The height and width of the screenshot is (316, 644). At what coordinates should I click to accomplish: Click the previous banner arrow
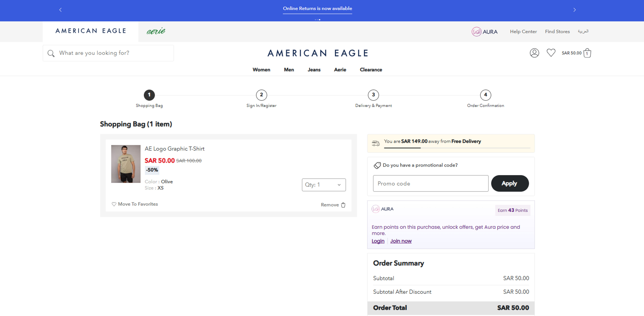(x=60, y=10)
